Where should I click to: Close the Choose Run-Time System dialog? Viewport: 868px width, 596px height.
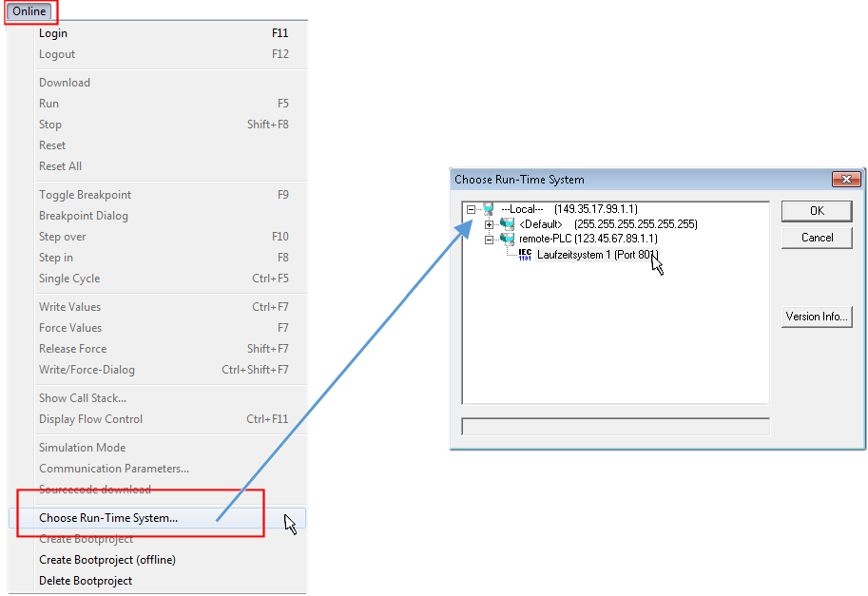click(845, 180)
